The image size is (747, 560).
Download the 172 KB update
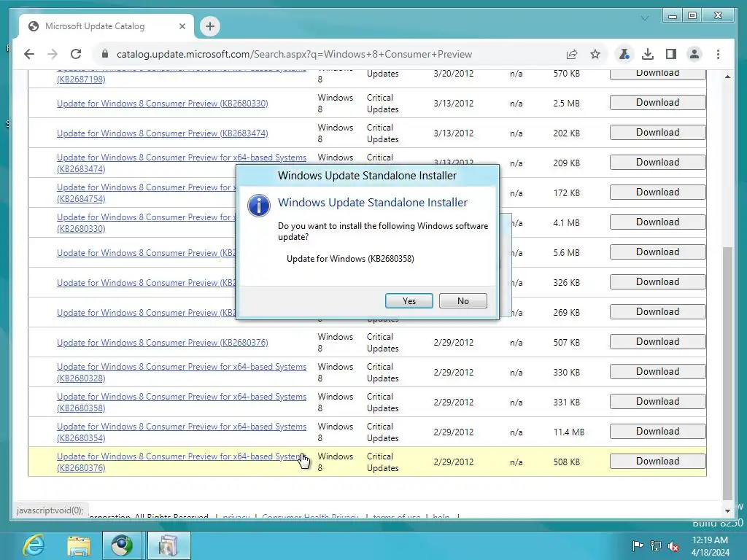(657, 192)
